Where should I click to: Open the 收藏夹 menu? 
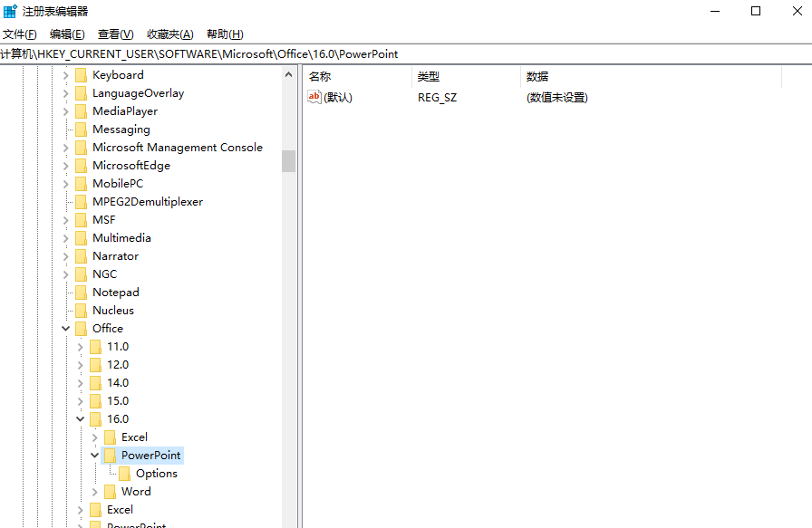[x=169, y=34]
